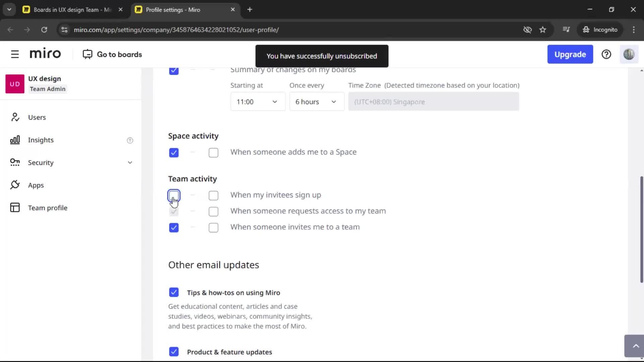
Task: Click the eye-slash tracking protection icon
Action: tap(527, 30)
